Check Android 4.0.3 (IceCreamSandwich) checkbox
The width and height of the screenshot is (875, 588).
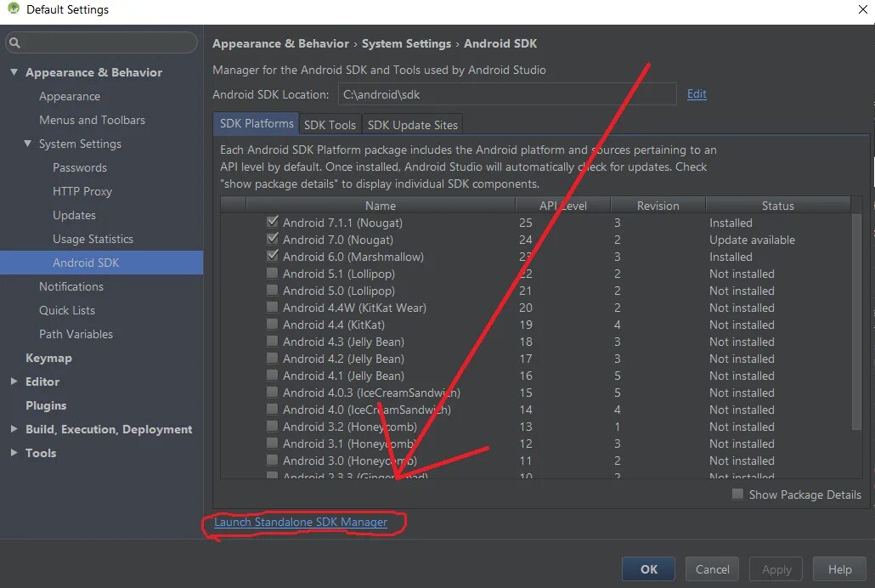273,392
